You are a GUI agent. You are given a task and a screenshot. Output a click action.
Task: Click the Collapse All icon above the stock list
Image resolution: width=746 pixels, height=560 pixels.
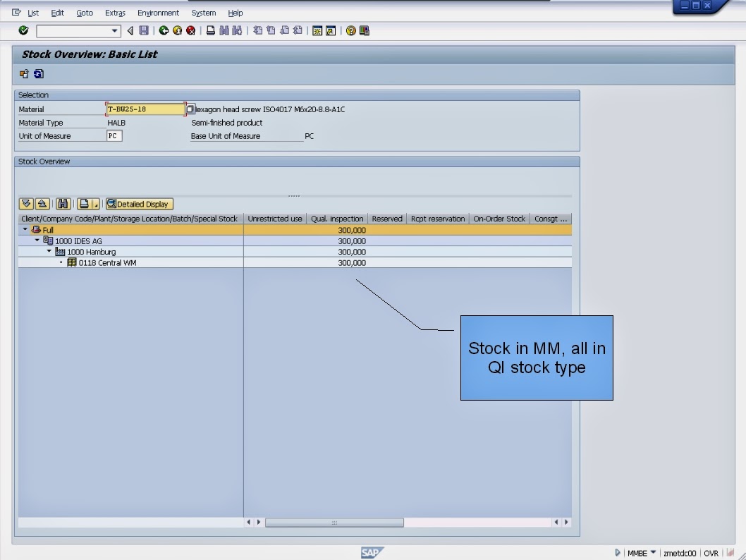tap(42, 203)
